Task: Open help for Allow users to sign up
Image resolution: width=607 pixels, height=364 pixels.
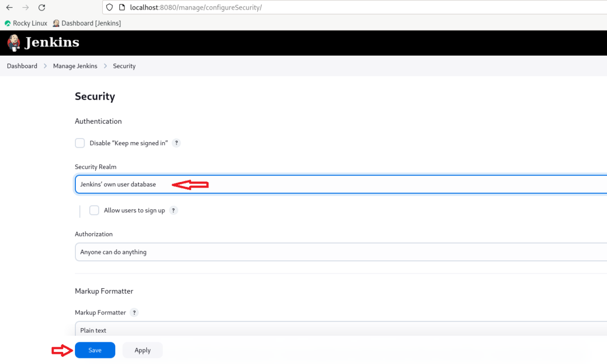Action: pos(173,210)
